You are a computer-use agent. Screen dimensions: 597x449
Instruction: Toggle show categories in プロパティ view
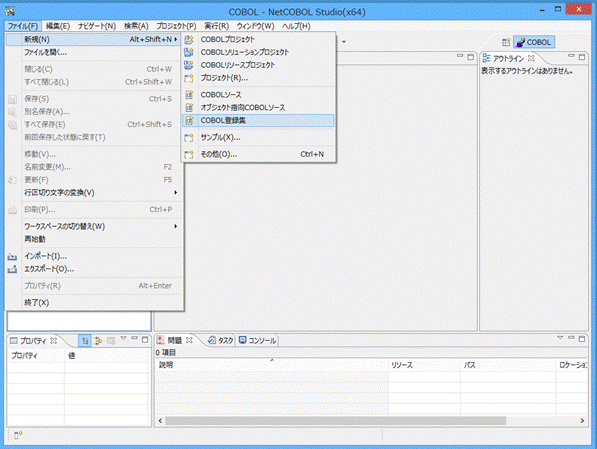85,340
